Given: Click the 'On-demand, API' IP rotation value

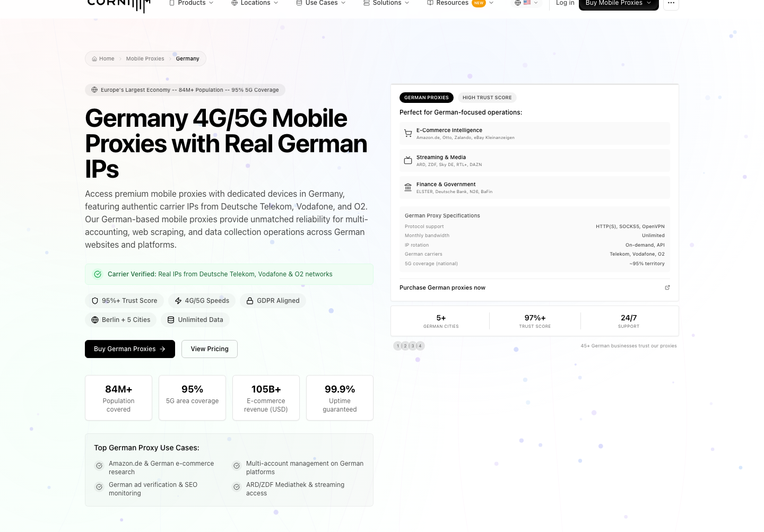Looking at the screenshot, I should coord(645,245).
